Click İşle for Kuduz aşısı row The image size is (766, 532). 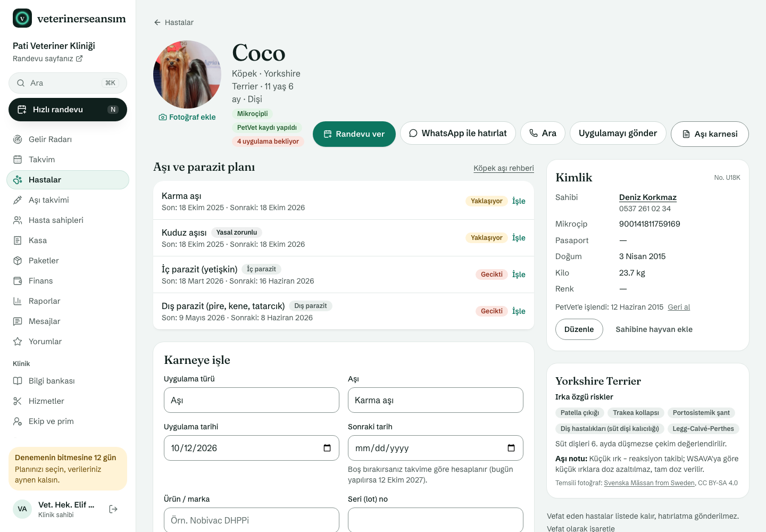(519, 237)
